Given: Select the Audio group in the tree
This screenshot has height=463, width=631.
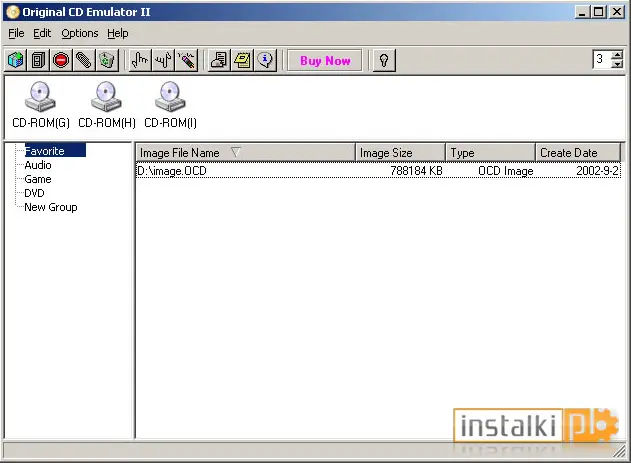Looking at the screenshot, I should (x=38, y=165).
